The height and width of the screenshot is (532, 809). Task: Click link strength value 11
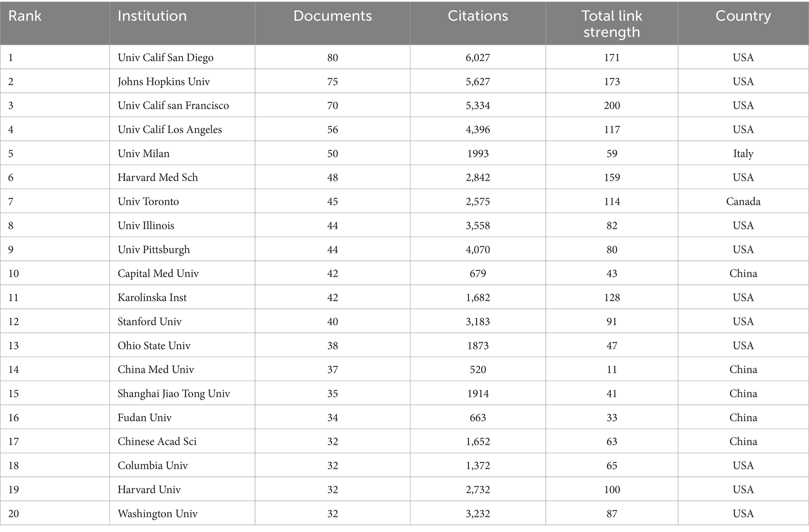(x=612, y=369)
